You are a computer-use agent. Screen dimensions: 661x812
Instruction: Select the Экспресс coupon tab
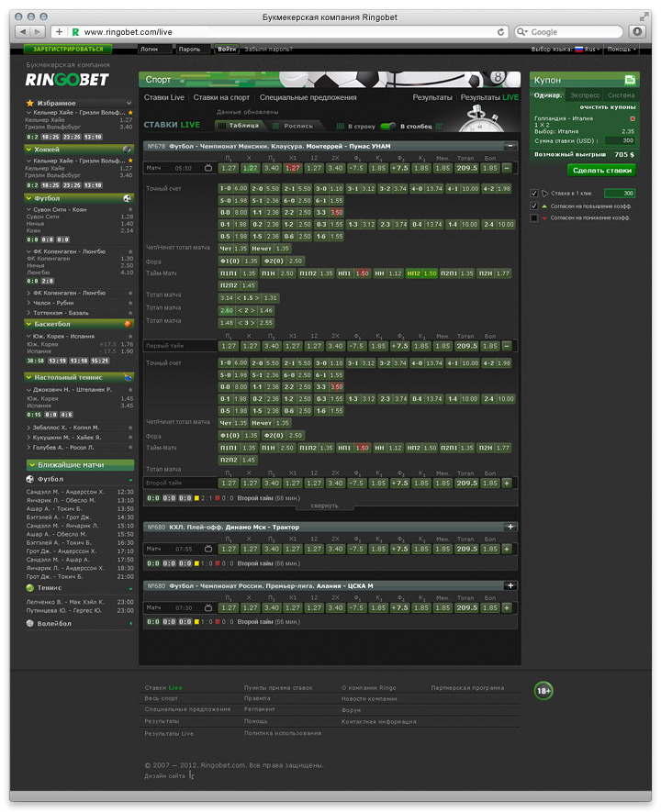pyautogui.click(x=585, y=95)
